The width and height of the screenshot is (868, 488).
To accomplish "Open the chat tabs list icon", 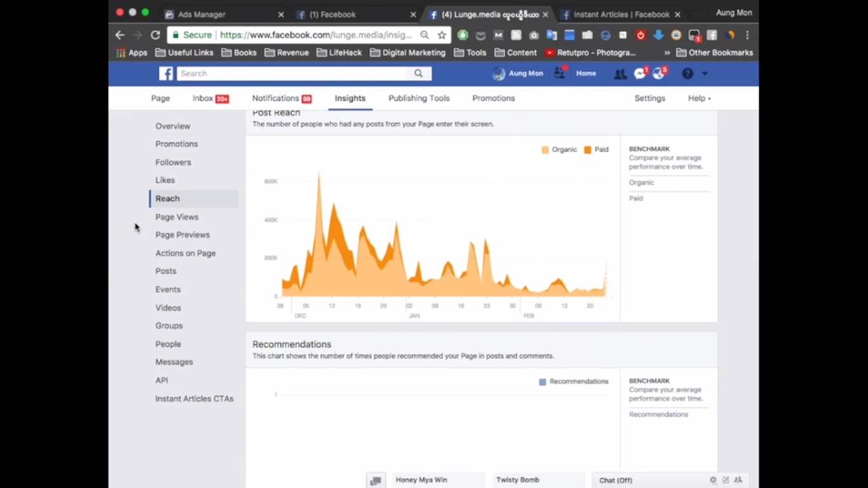I will pos(376,480).
